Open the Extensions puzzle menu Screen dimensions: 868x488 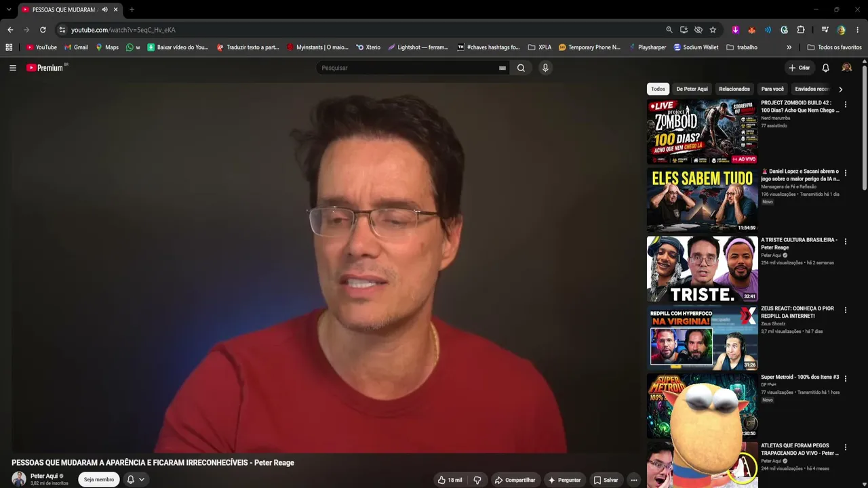(x=801, y=30)
